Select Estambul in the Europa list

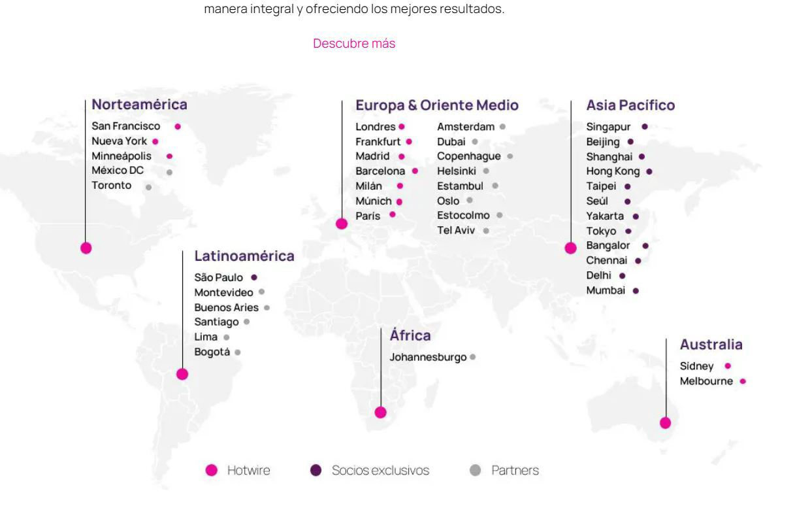click(460, 186)
